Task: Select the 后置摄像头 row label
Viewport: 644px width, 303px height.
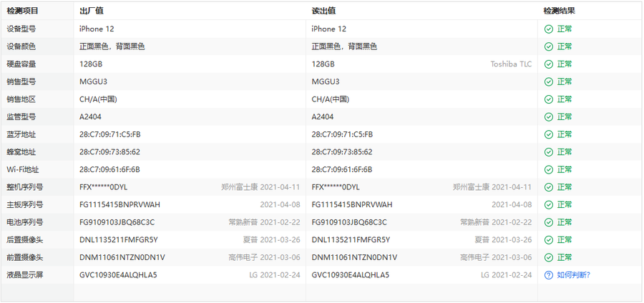Action: [24, 240]
